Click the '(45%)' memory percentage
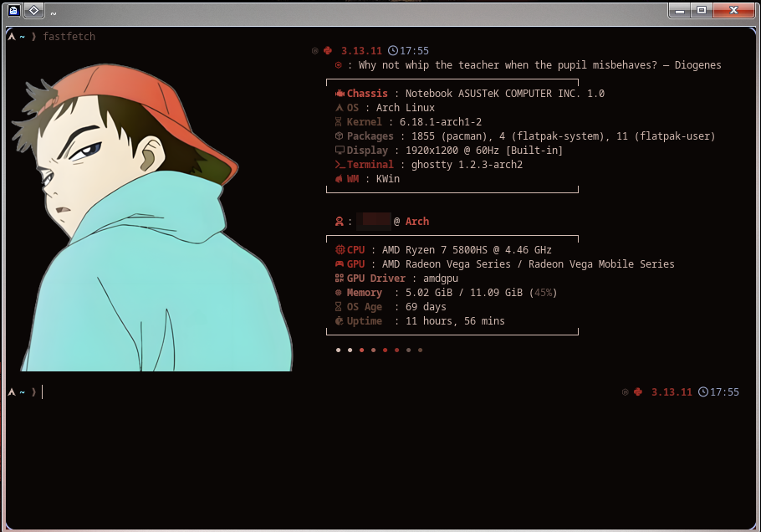This screenshot has width=761, height=532. coord(543,293)
